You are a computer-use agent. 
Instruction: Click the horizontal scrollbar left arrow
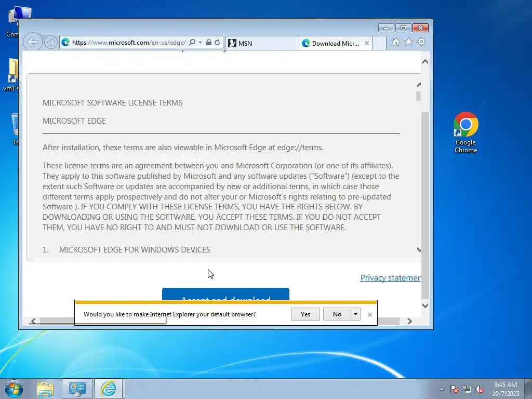click(x=33, y=321)
